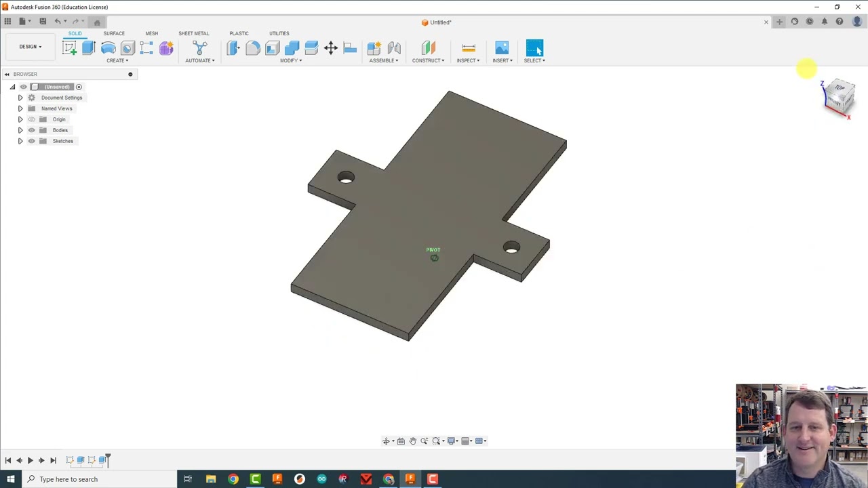Image resolution: width=868 pixels, height=488 pixels.
Task: Click the Measure inspect icon
Action: coord(468,47)
